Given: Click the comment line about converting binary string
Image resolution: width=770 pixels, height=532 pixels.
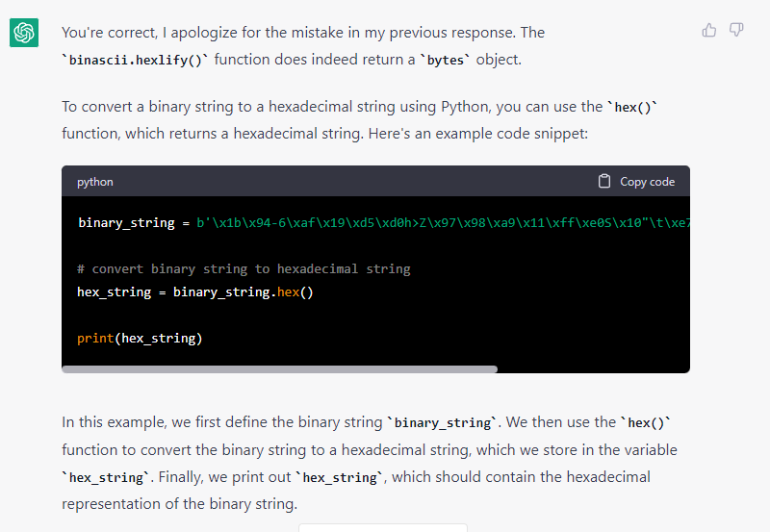Looking at the screenshot, I should 244,269.
